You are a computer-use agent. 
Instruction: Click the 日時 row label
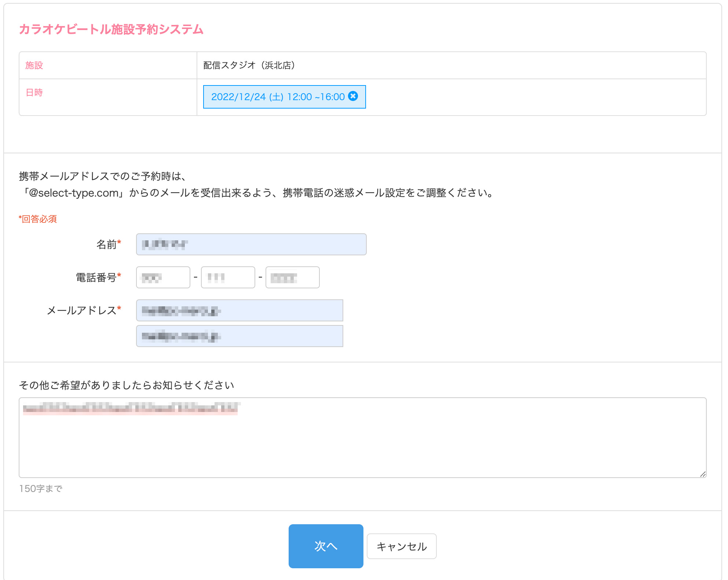(34, 92)
